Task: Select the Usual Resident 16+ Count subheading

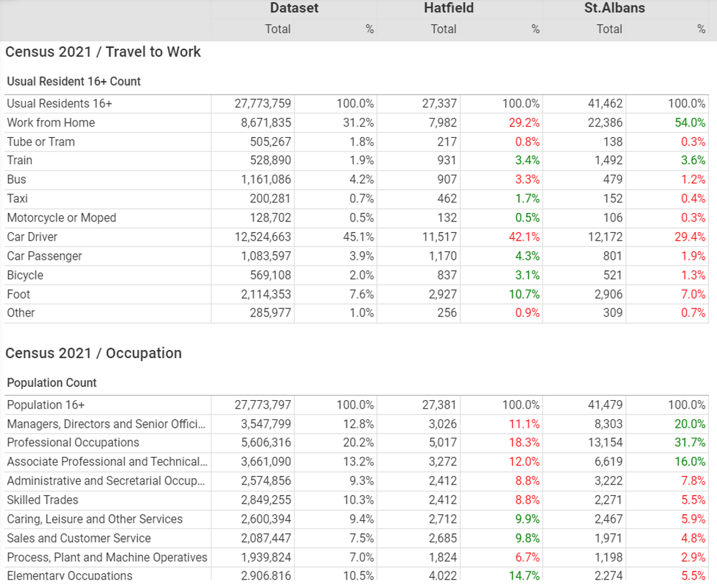Action: (x=74, y=82)
